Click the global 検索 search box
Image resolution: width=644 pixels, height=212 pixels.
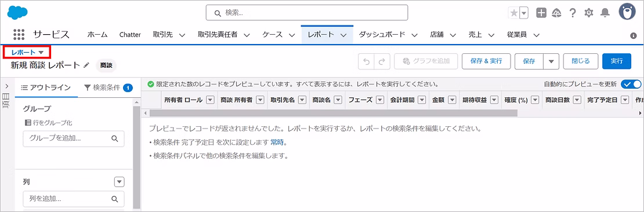[307, 13]
